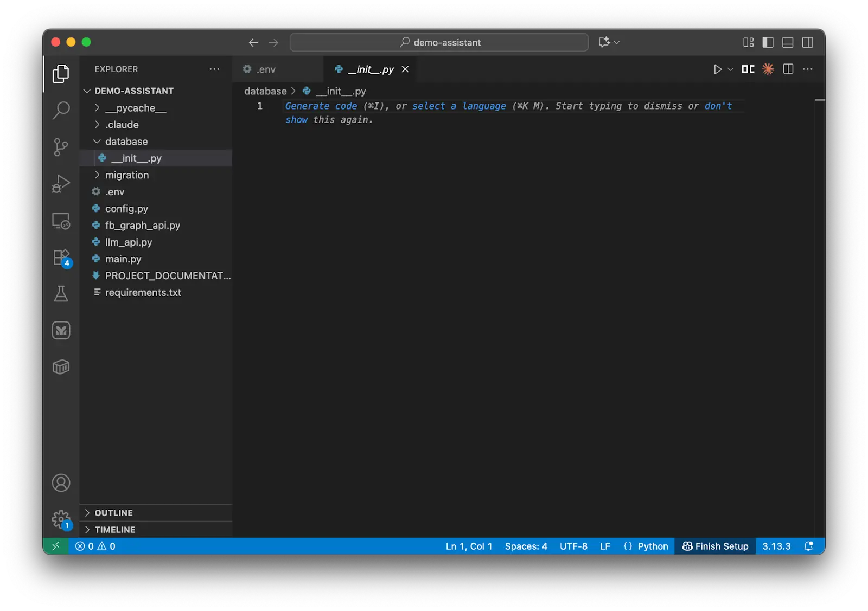Image resolution: width=868 pixels, height=611 pixels.
Task: Open the Testing flask panel
Action: (61, 294)
